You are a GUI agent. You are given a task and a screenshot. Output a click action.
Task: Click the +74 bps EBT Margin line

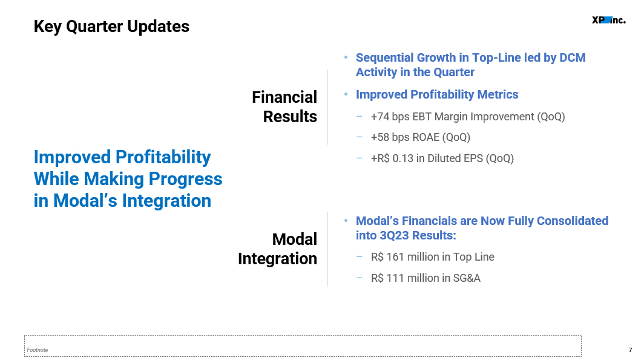tap(468, 117)
